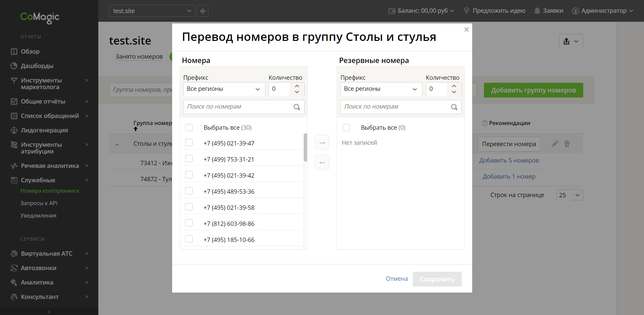Check the +7 (495) 489-53-36 checkbox
Image resolution: width=644 pixels, height=315 pixels.
(x=189, y=191)
